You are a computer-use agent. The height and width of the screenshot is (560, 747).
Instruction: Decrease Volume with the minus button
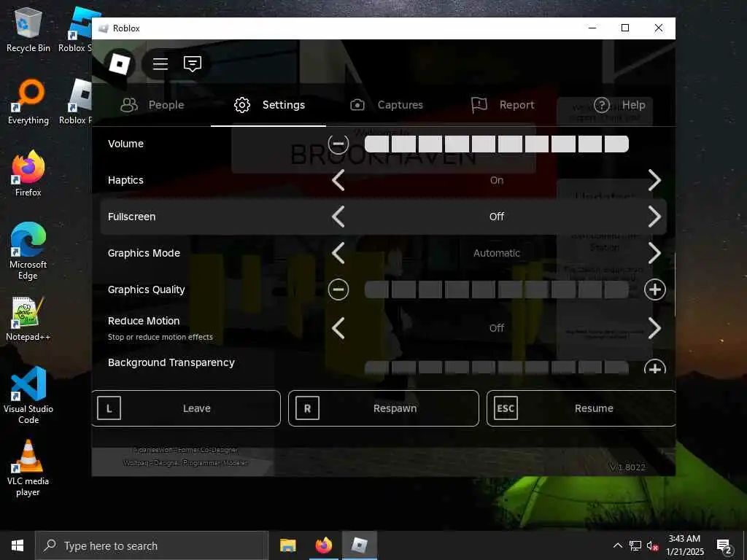338,144
